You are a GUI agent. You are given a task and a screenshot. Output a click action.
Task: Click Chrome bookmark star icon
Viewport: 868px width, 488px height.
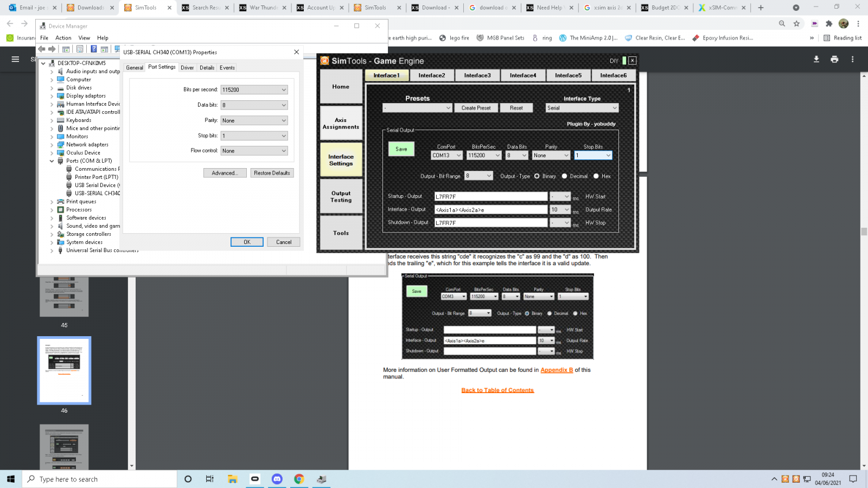pos(796,23)
